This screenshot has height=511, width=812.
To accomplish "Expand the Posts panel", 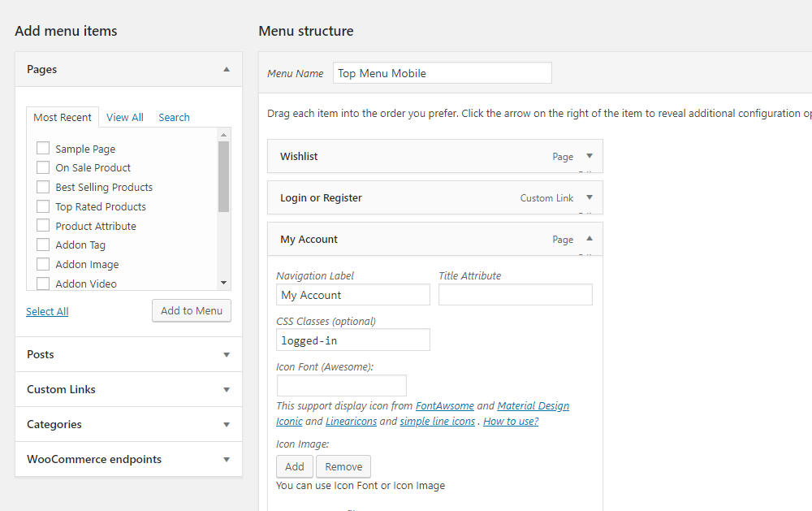I will pos(128,354).
